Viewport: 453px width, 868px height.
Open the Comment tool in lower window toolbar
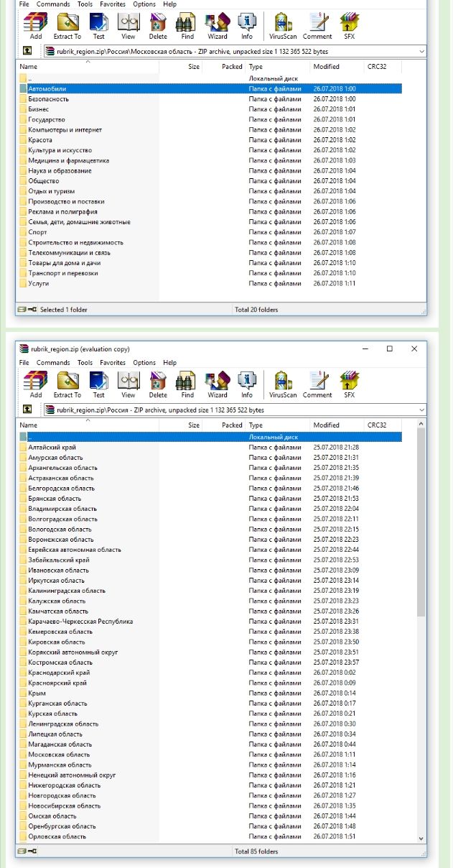pyautogui.click(x=317, y=384)
